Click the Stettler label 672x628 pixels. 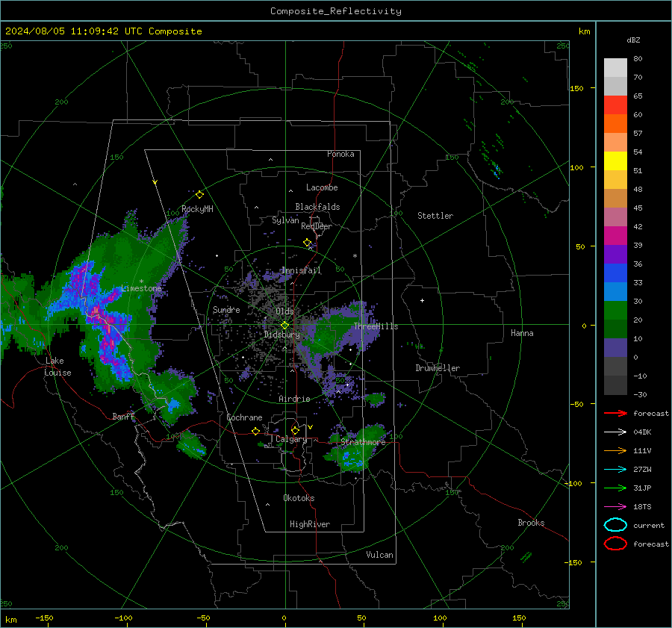(435, 216)
